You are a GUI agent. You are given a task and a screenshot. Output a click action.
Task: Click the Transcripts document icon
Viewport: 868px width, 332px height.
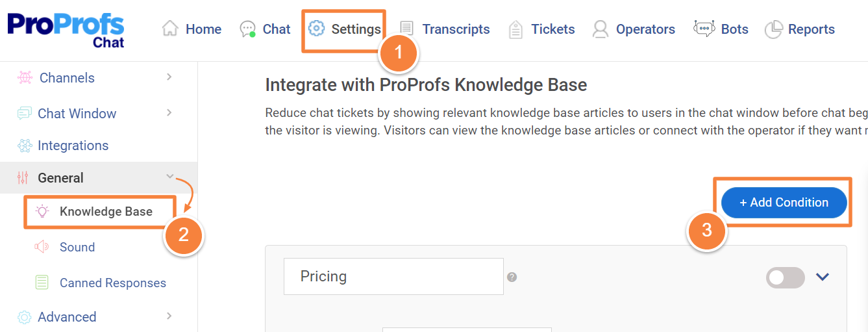406,29
